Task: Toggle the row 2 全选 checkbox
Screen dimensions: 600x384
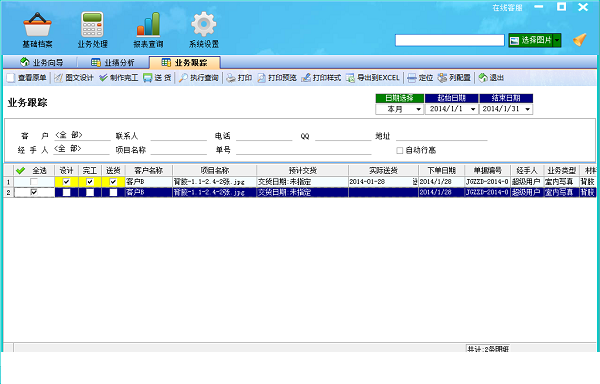Action: coord(34,192)
